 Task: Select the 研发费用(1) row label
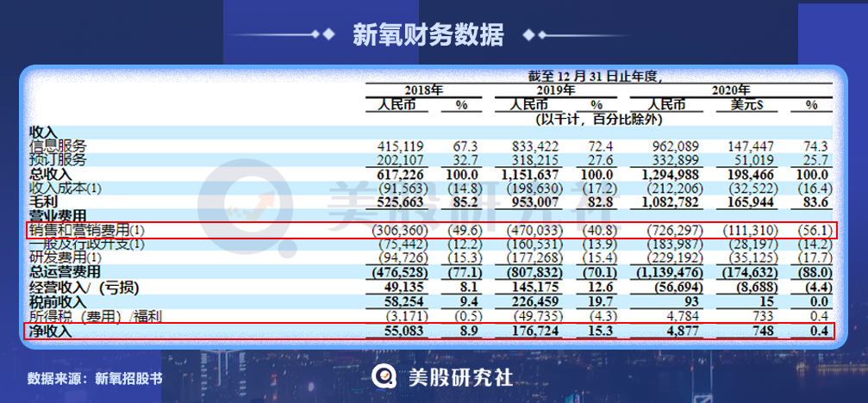(x=66, y=257)
